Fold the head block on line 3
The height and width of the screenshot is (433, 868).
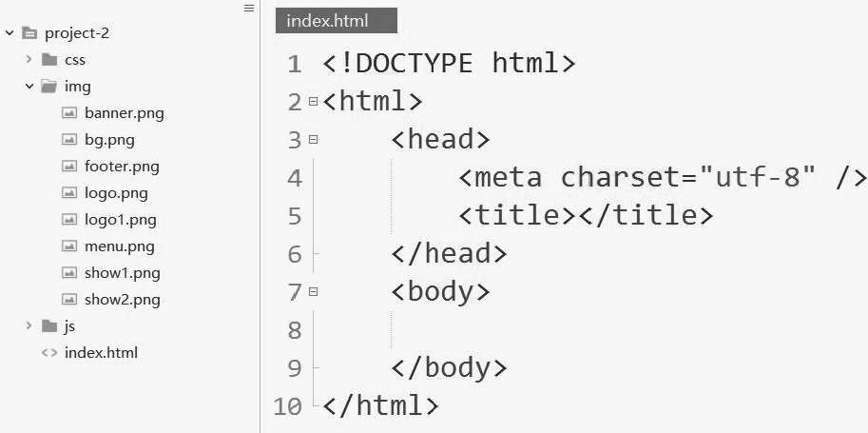click(x=314, y=140)
